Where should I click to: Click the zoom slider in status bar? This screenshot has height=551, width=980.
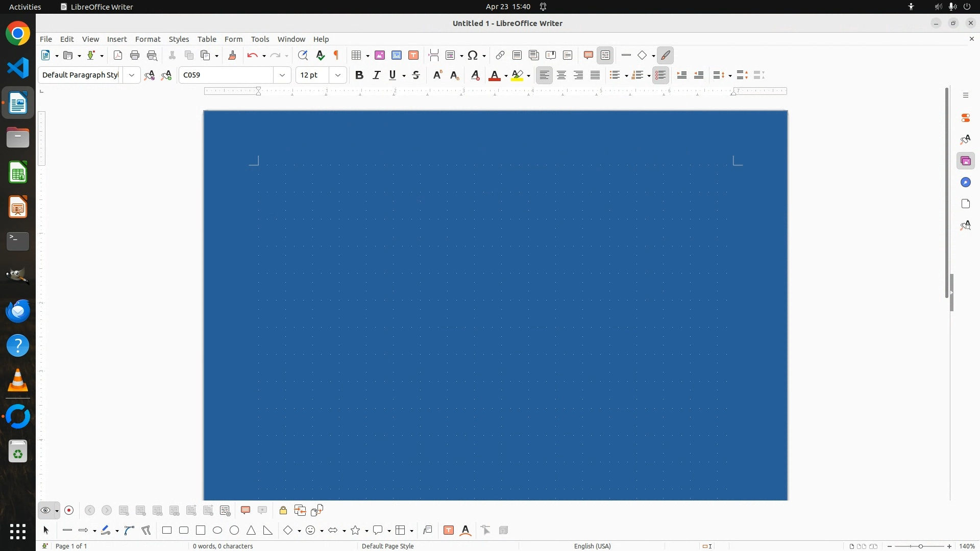920,546
